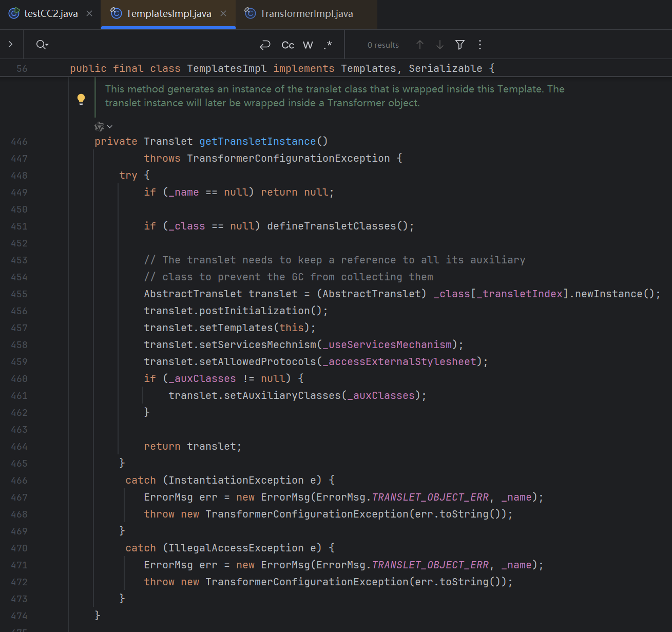Click the TemplatesImpl.java class icon

point(116,13)
